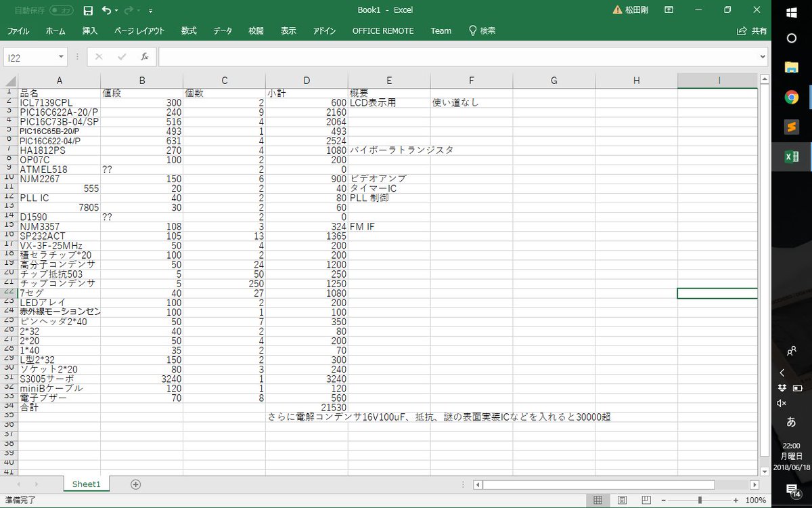The image size is (812, 508).
Task: Open Chrome from the Windows taskbar
Action: click(x=791, y=97)
